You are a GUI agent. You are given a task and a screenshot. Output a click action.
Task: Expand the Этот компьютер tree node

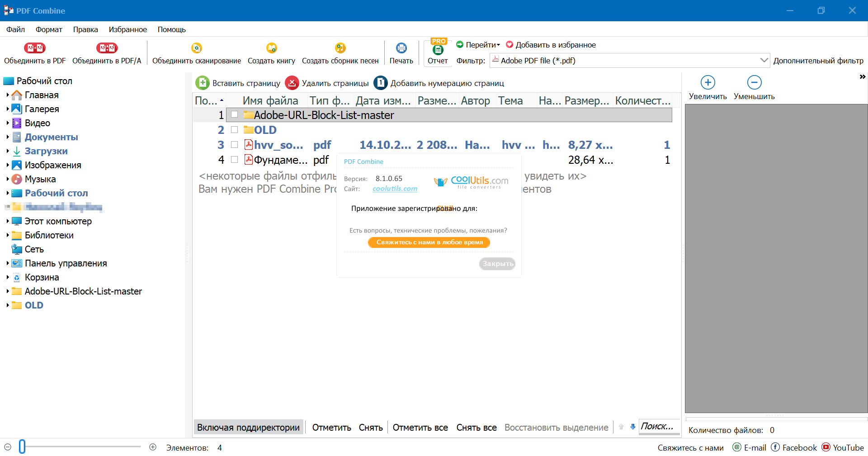(x=8, y=221)
